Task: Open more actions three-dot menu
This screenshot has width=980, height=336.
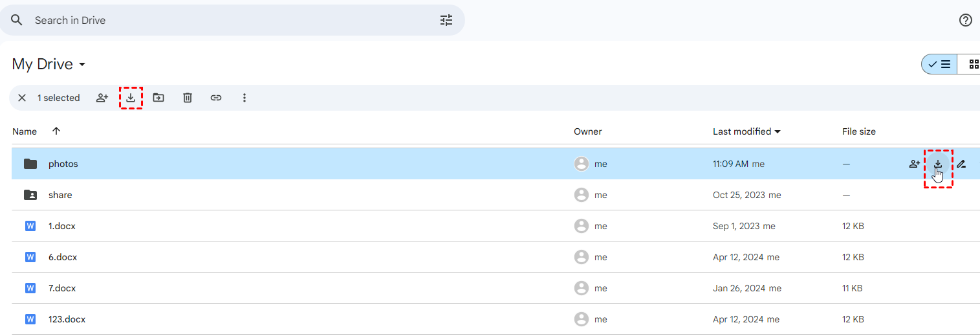Action: 245,98
